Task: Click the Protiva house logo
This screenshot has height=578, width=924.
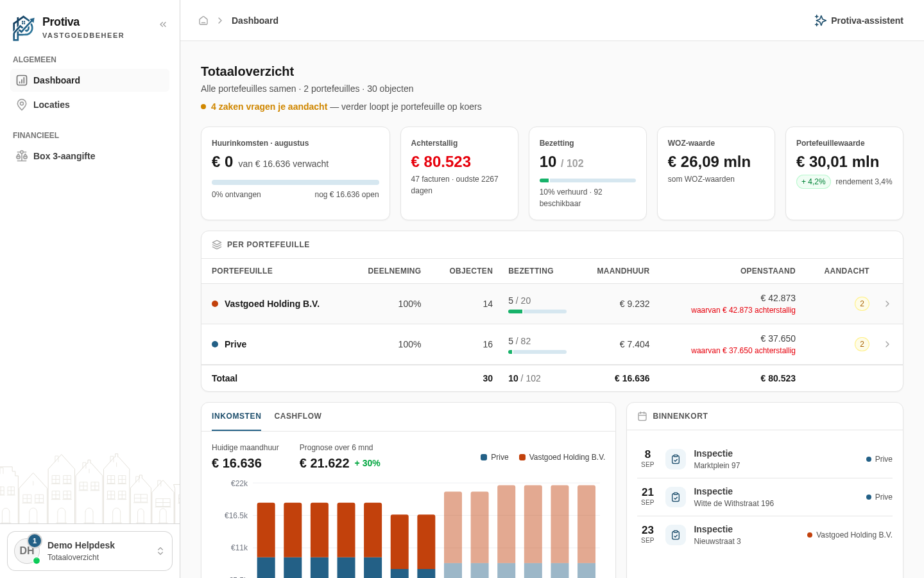Action: point(24,28)
